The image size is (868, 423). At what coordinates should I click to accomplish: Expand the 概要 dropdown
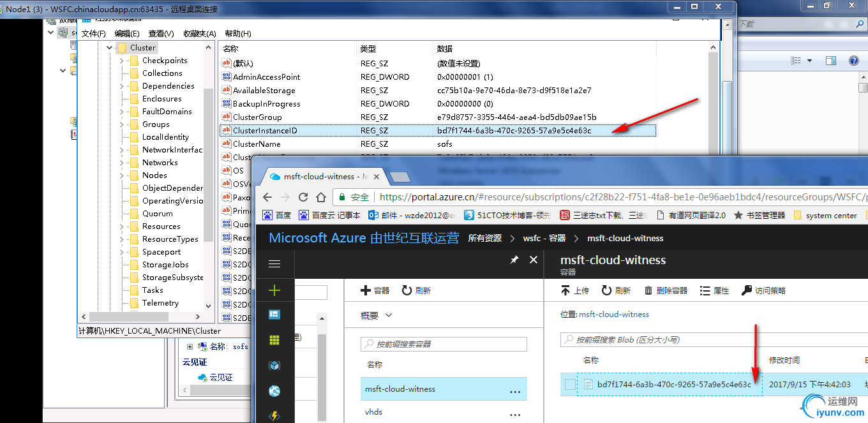pos(377,315)
